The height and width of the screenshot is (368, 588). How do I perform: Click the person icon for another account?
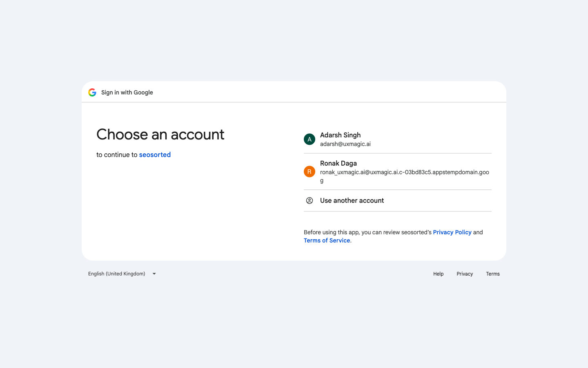[310, 200]
